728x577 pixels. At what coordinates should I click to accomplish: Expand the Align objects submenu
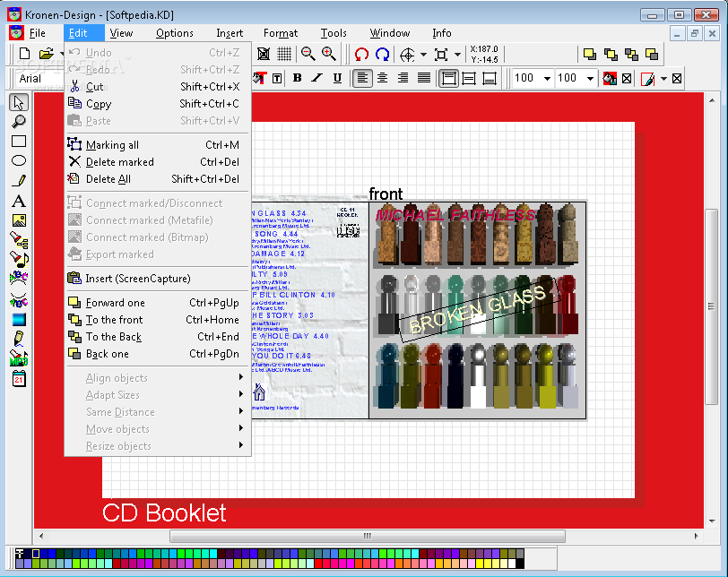[x=158, y=378]
